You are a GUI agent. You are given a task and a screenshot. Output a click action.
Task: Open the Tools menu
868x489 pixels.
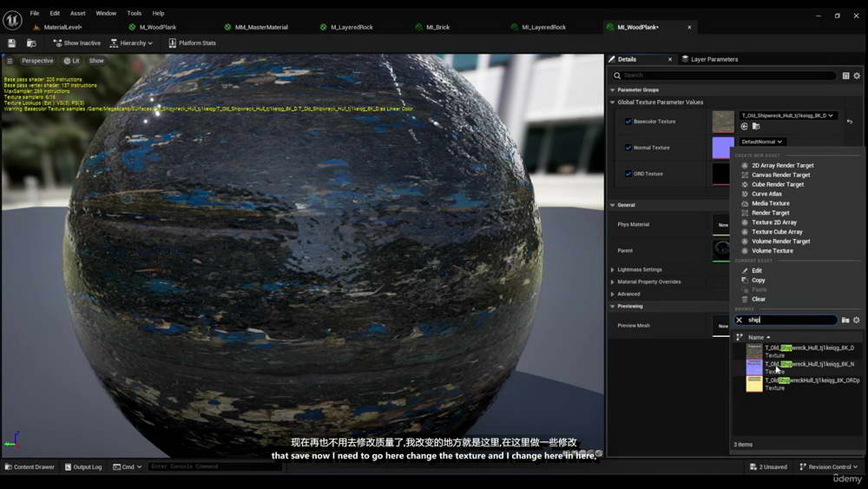(x=134, y=13)
